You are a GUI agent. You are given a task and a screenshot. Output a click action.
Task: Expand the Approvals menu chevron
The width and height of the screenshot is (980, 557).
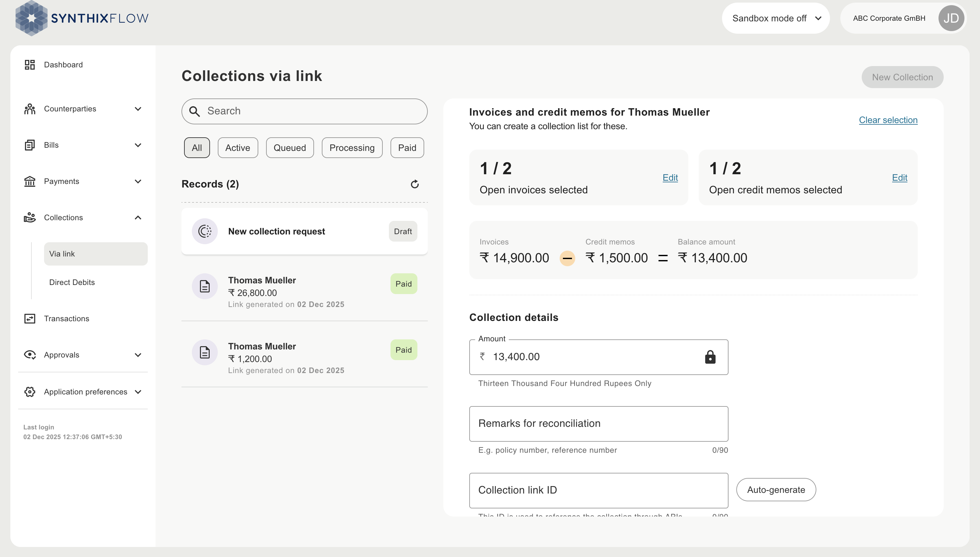[x=138, y=355]
